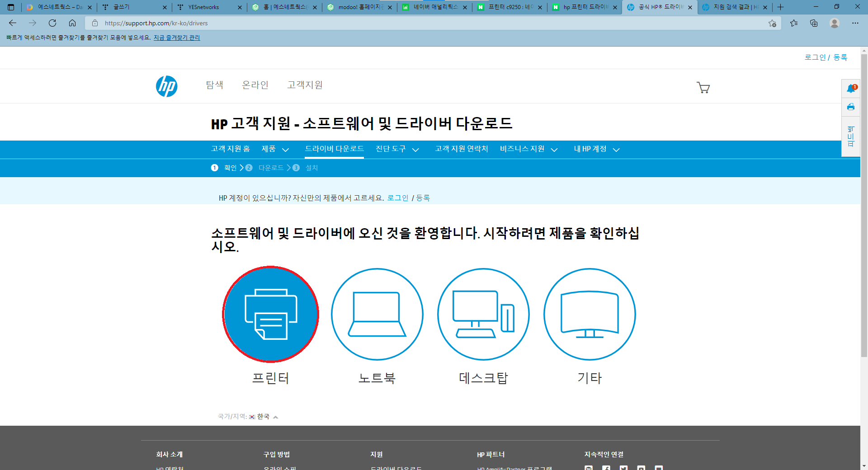This screenshot has width=868, height=470.
Task: Click the top-right 등록 link
Action: [840, 57]
